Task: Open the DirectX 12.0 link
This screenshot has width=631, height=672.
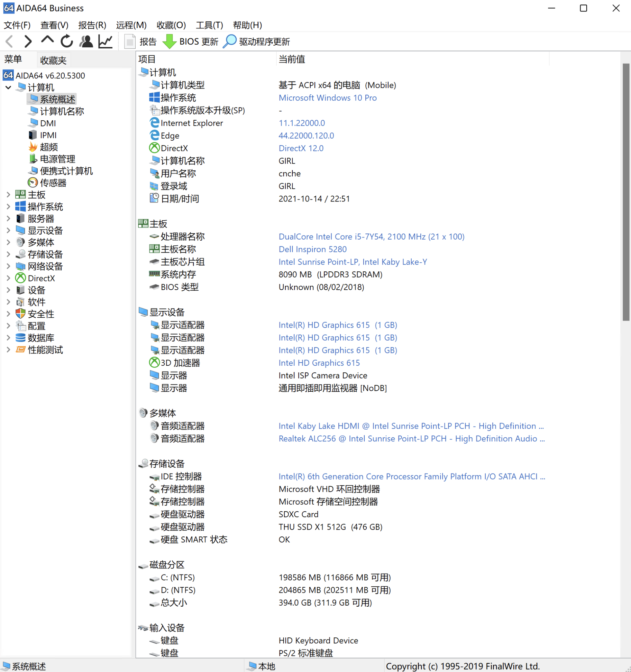Action: click(x=301, y=148)
